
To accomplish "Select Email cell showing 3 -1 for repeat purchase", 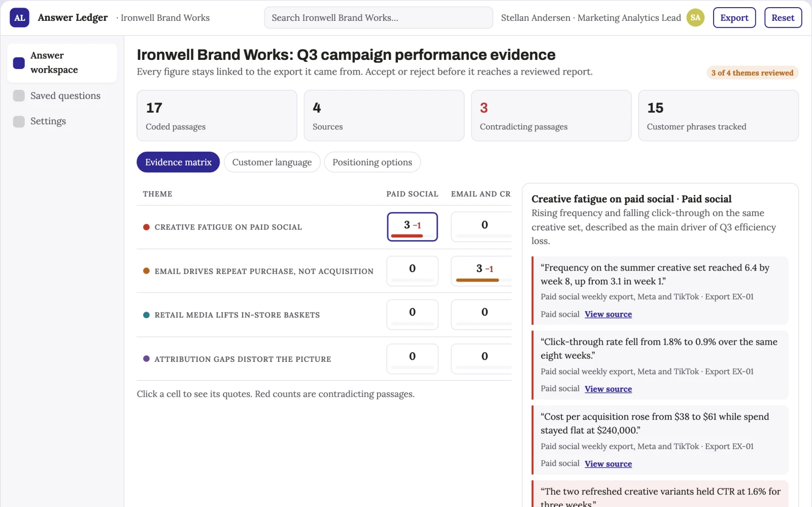I will pos(482,271).
